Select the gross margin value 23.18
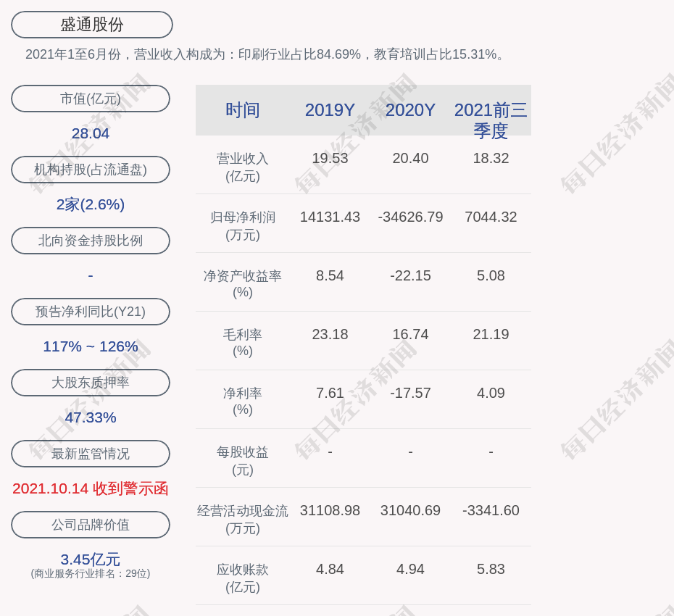Viewport: 674px width, 616px height. coord(330,334)
